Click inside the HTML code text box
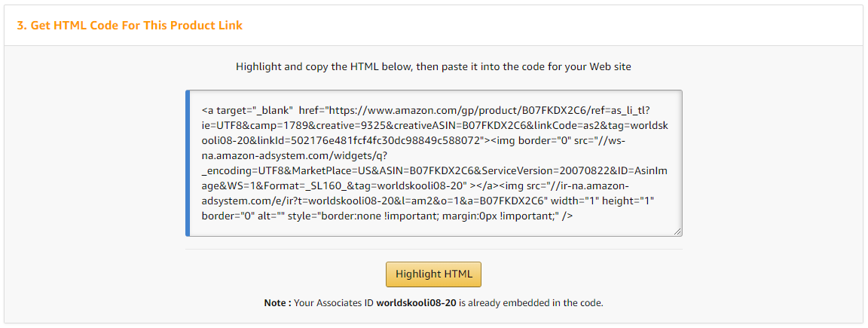 (x=436, y=163)
